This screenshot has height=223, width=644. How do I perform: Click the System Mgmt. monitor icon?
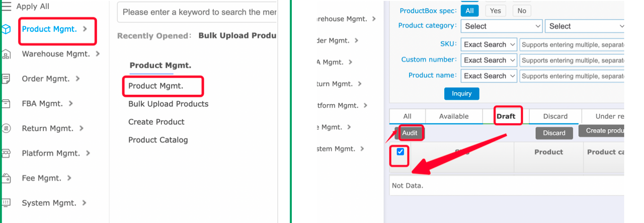6,203
